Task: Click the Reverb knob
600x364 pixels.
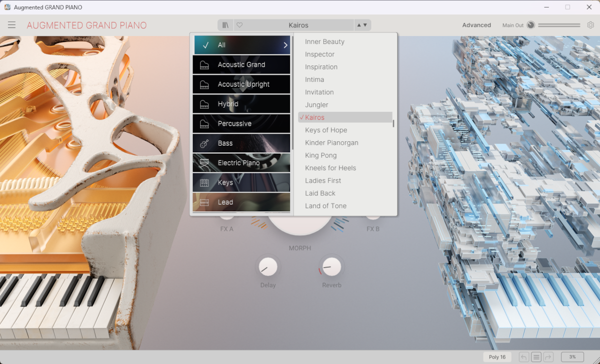Action: pos(331,267)
